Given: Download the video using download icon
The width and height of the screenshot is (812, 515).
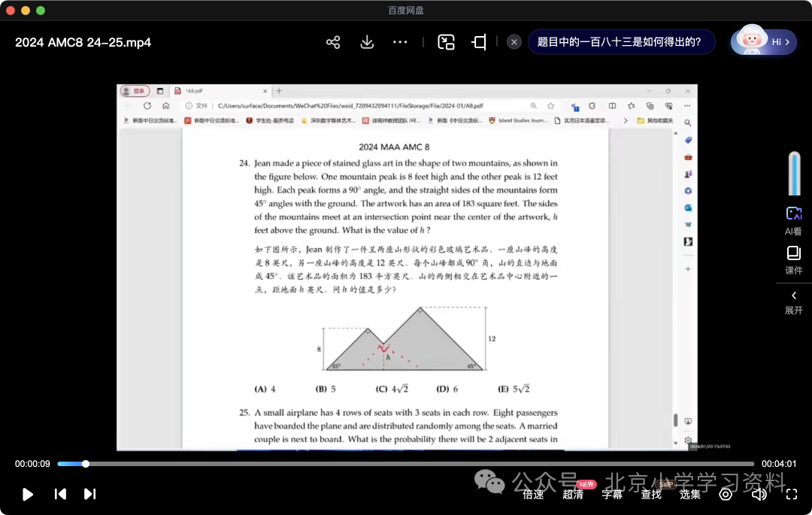Looking at the screenshot, I should [x=367, y=42].
